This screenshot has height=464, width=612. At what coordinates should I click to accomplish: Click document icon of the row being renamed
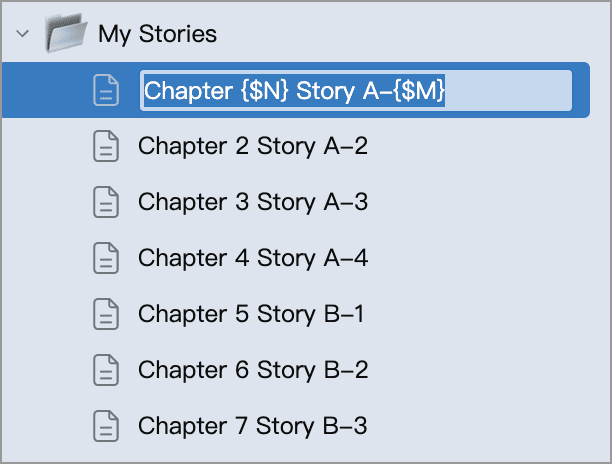[106, 91]
